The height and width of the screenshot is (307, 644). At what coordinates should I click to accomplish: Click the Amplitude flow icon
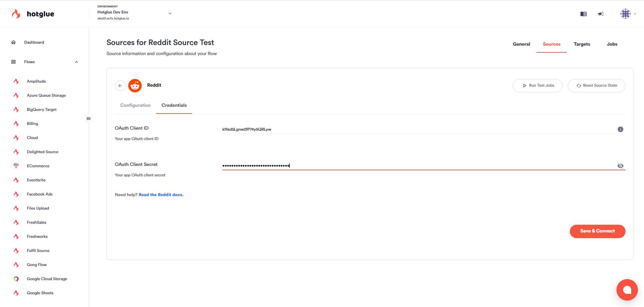pos(16,81)
